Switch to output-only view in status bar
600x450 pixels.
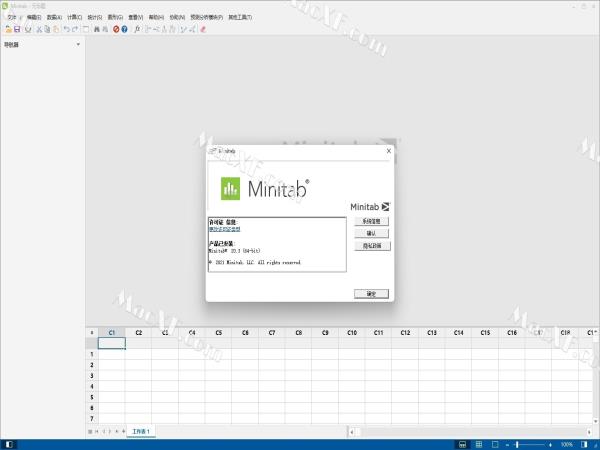click(x=495, y=445)
